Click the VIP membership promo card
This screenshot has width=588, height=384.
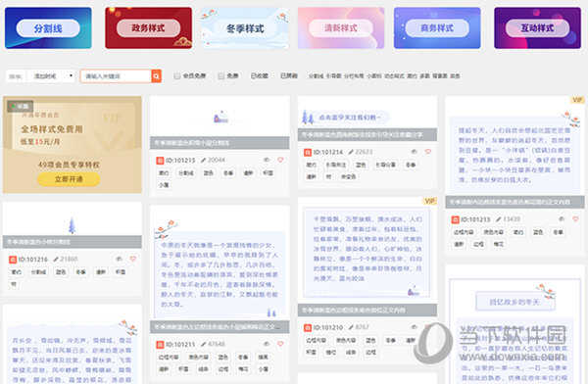pyautogui.click(x=73, y=145)
